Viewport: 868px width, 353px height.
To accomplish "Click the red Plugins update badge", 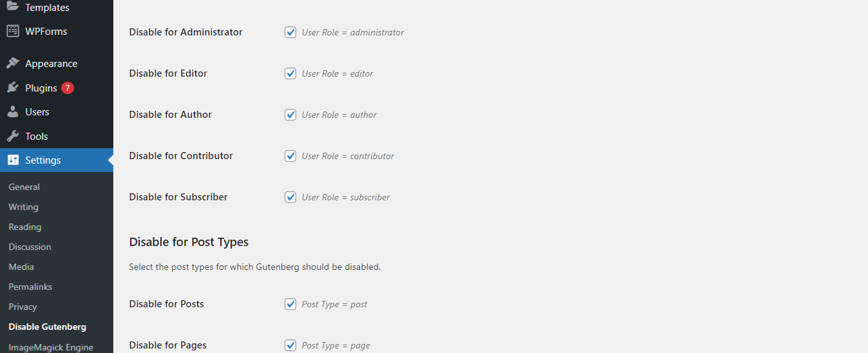I will click(68, 88).
